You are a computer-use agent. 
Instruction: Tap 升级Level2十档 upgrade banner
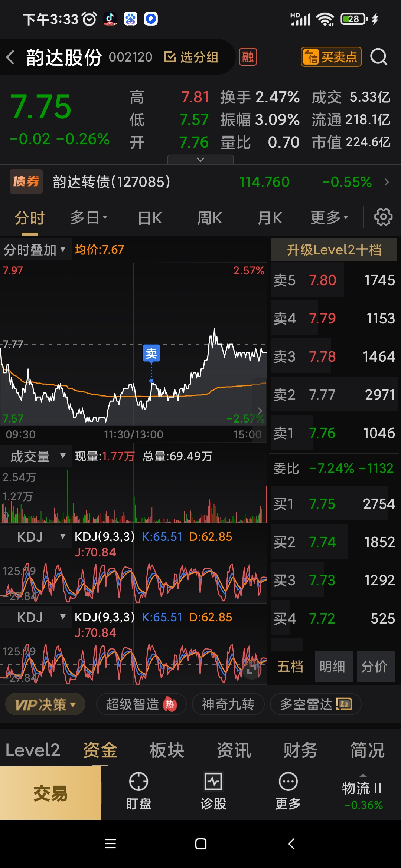(334, 250)
